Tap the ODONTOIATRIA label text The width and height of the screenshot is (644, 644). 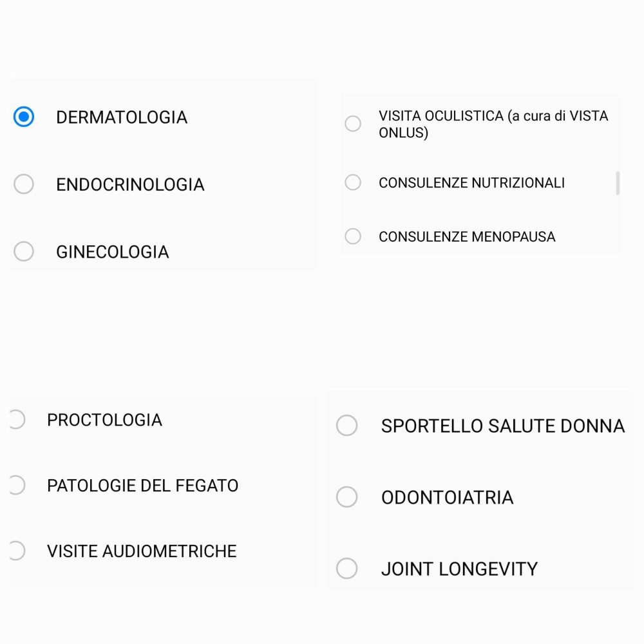click(448, 497)
